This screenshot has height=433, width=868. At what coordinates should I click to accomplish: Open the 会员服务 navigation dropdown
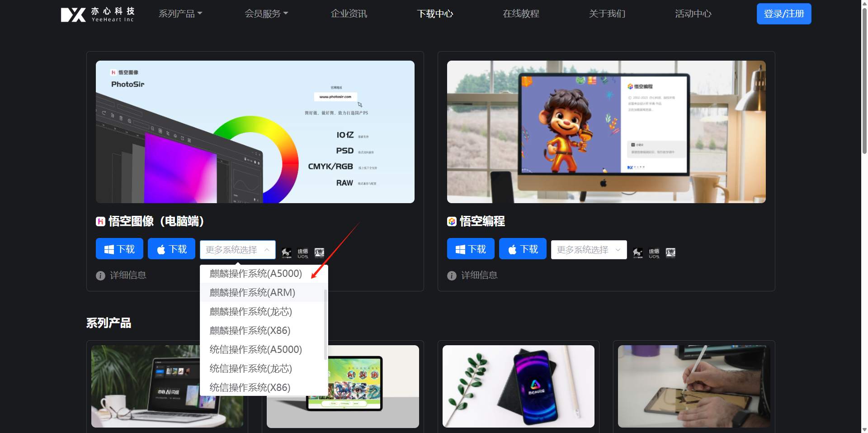266,14
